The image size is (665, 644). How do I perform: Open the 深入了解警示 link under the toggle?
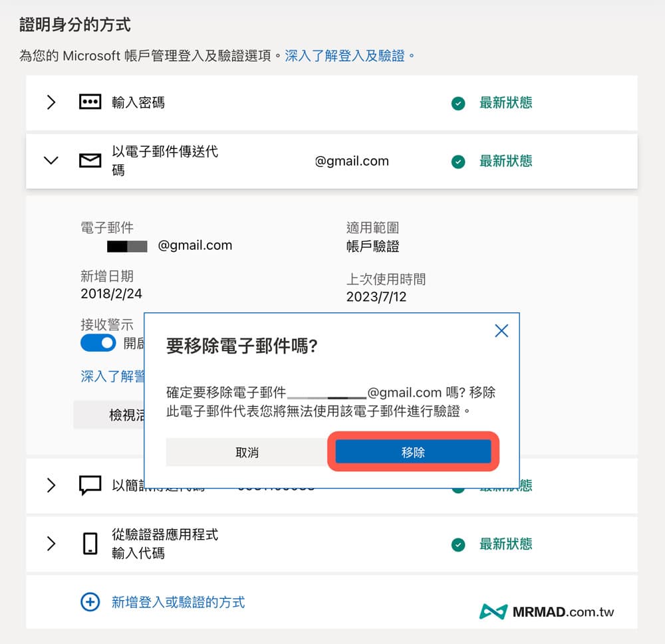[x=112, y=376]
